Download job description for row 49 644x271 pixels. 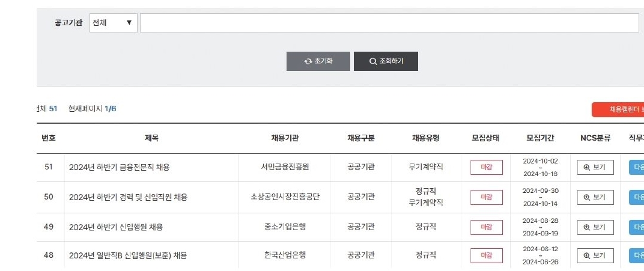637,227
